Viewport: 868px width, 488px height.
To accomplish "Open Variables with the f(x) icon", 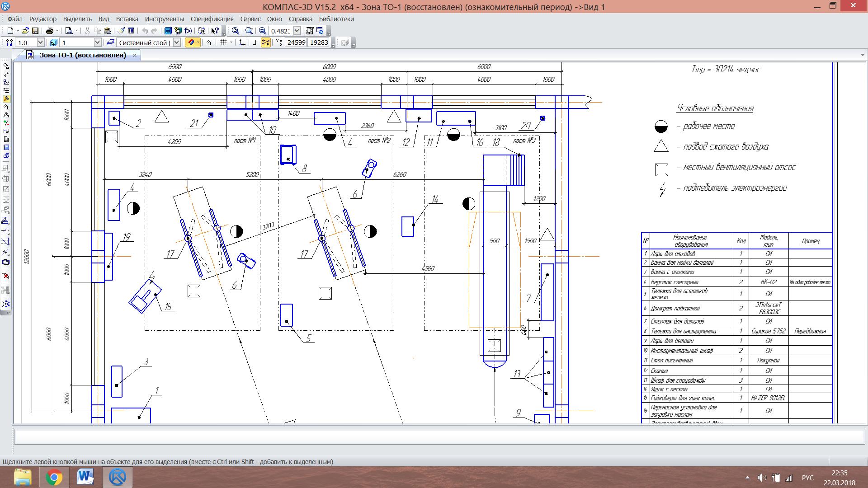I will click(x=188, y=31).
